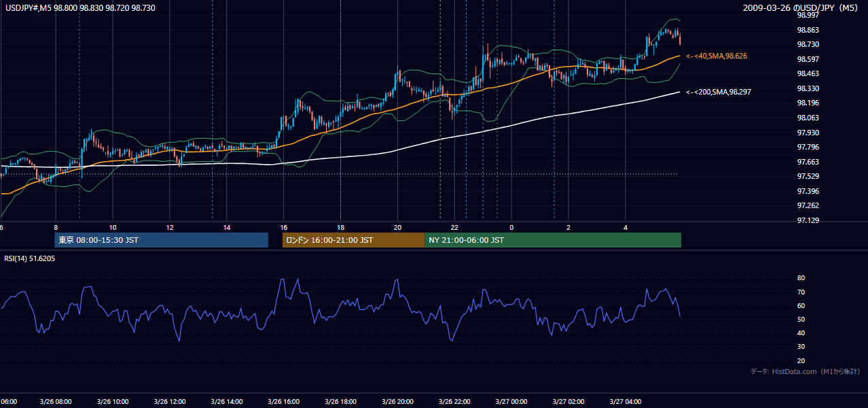Click the 3/27 00:00 date label
Image resolution: width=868 pixels, height=408 pixels.
click(511, 401)
